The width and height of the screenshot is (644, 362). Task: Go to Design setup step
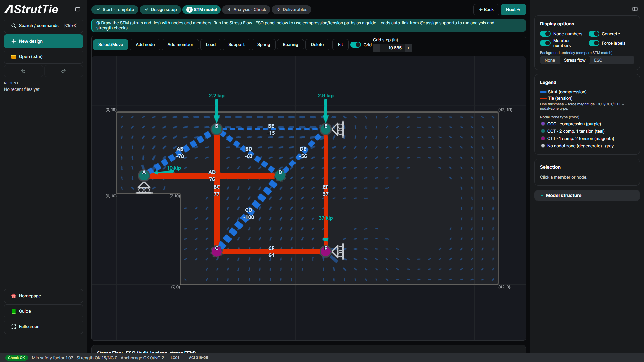tap(160, 10)
